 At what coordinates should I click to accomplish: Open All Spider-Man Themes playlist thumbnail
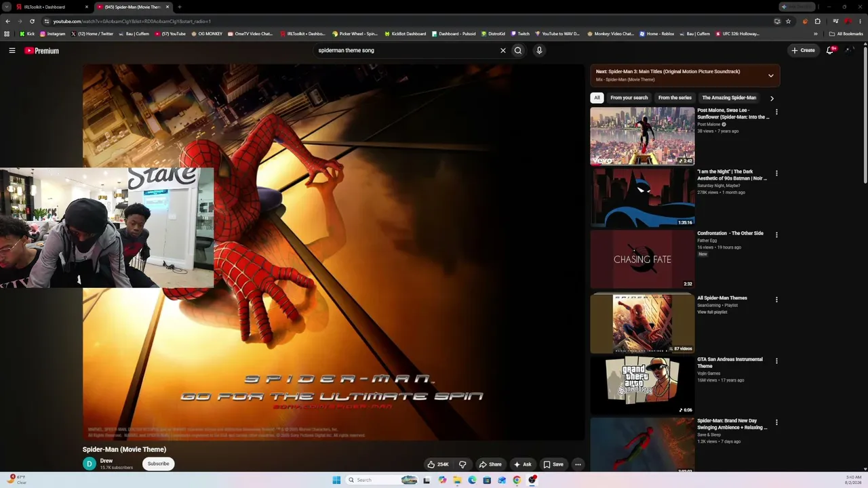tap(642, 323)
